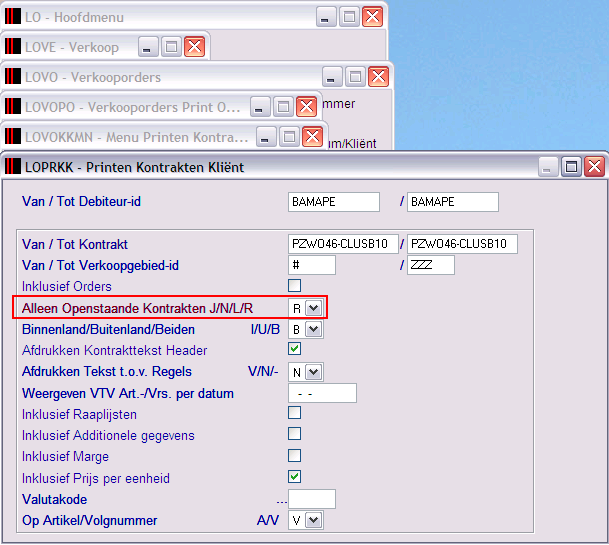609x545 pixels.
Task: Maximize the LOVE - Verkoop window
Action: [171, 47]
